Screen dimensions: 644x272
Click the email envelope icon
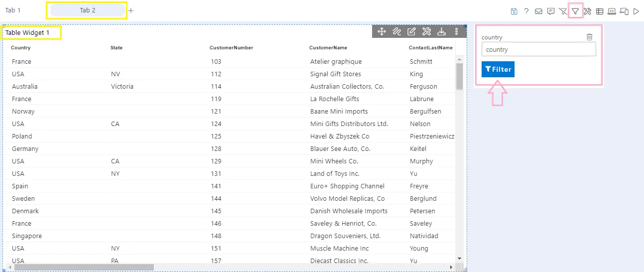538,11
